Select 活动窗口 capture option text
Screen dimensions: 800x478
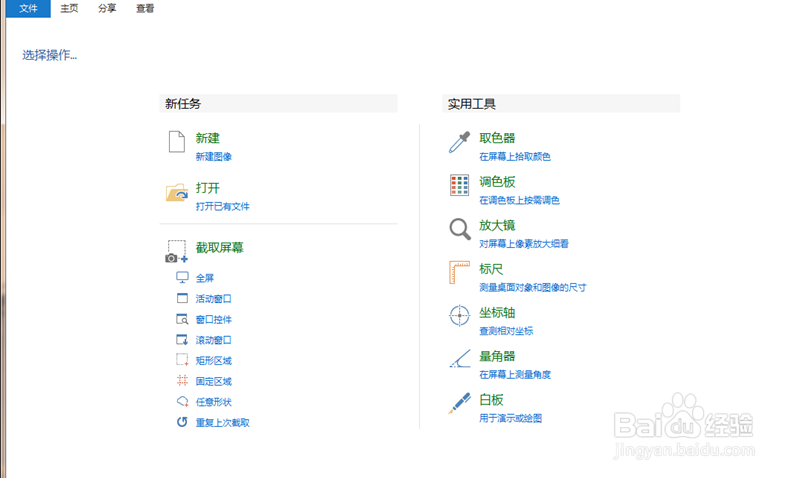tap(214, 298)
